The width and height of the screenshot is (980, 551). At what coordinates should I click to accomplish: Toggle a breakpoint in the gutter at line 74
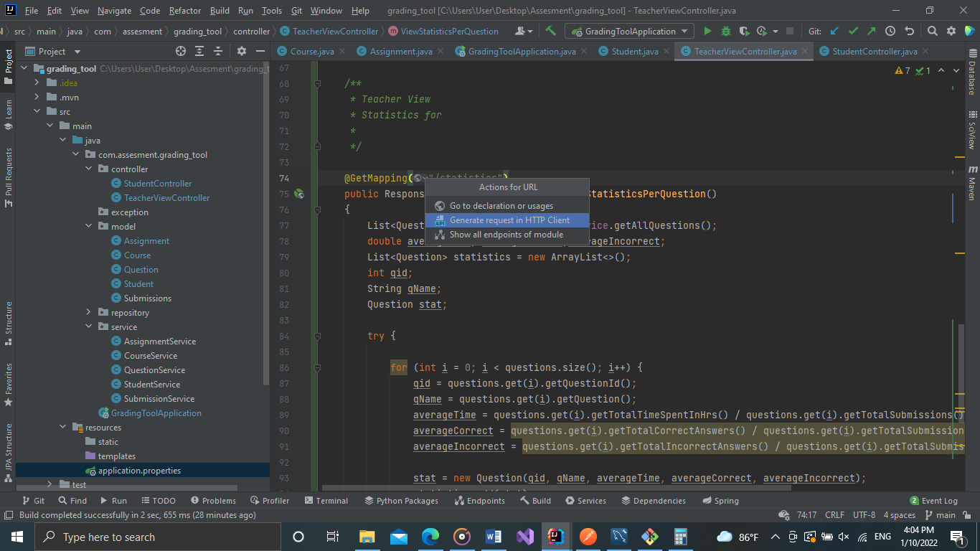click(299, 178)
